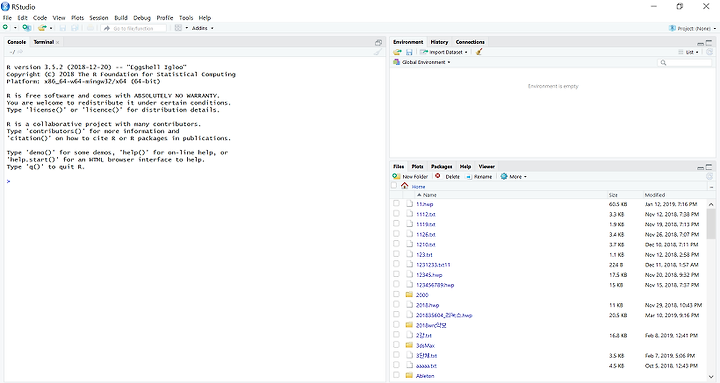Open the Global Environment dropdown

pos(422,62)
